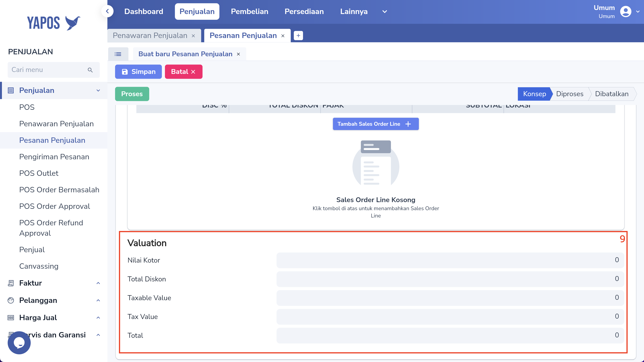Open the user profile avatar icon
644x362 pixels.
[626, 12]
